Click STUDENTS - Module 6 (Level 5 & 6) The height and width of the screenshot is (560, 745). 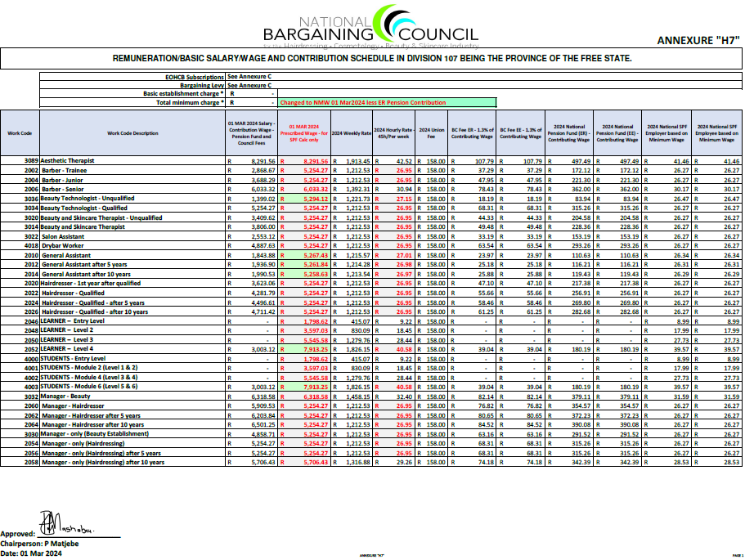[x=89, y=386]
